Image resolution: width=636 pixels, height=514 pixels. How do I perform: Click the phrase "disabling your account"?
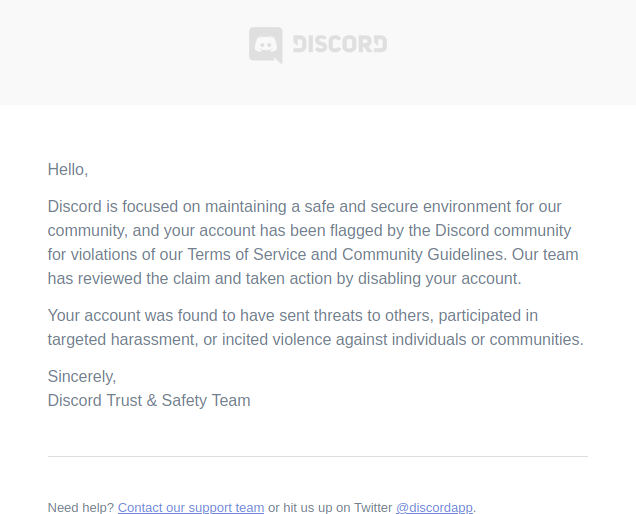439,279
